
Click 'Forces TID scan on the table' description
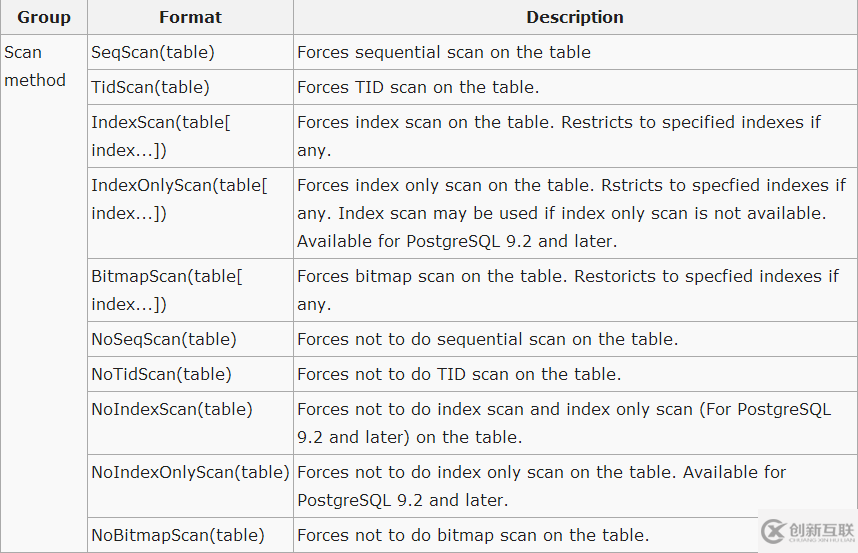tap(418, 87)
